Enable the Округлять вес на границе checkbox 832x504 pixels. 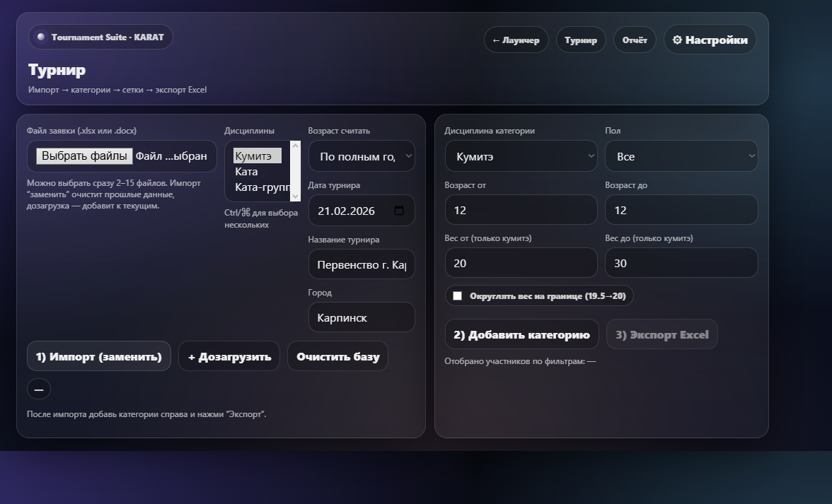click(x=458, y=296)
